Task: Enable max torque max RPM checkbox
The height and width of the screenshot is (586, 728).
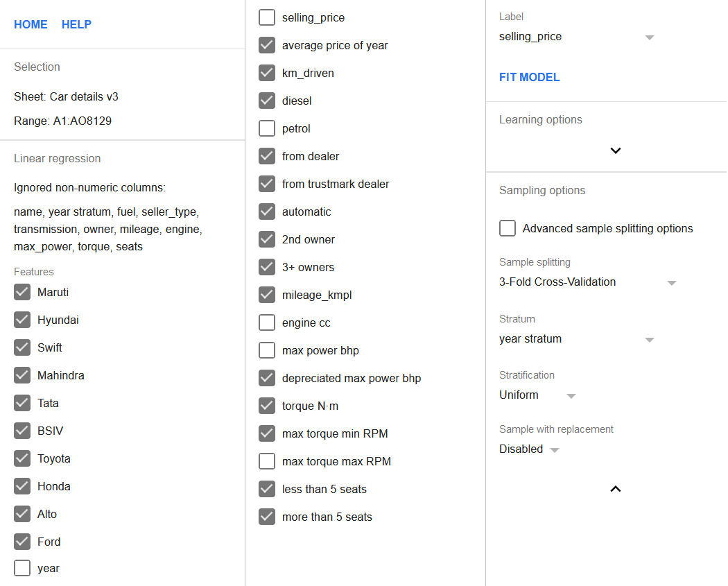Action: pos(267,461)
